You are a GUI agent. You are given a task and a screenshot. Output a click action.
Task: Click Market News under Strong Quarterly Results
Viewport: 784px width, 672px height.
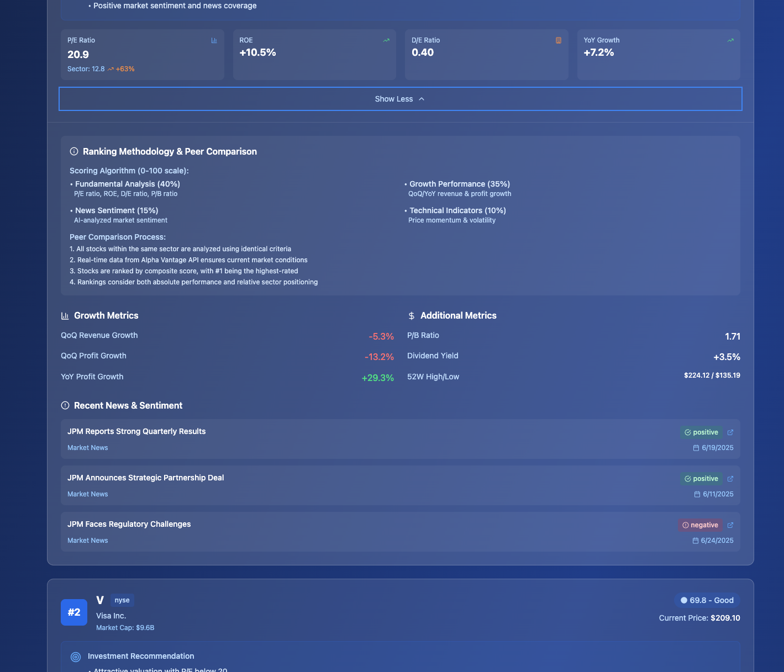(x=88, y=448)
